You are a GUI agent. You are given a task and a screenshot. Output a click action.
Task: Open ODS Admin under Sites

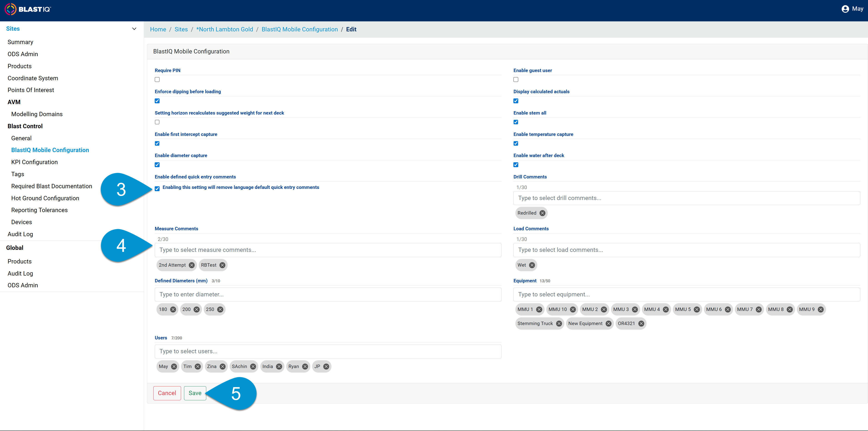tap(22, 54)
